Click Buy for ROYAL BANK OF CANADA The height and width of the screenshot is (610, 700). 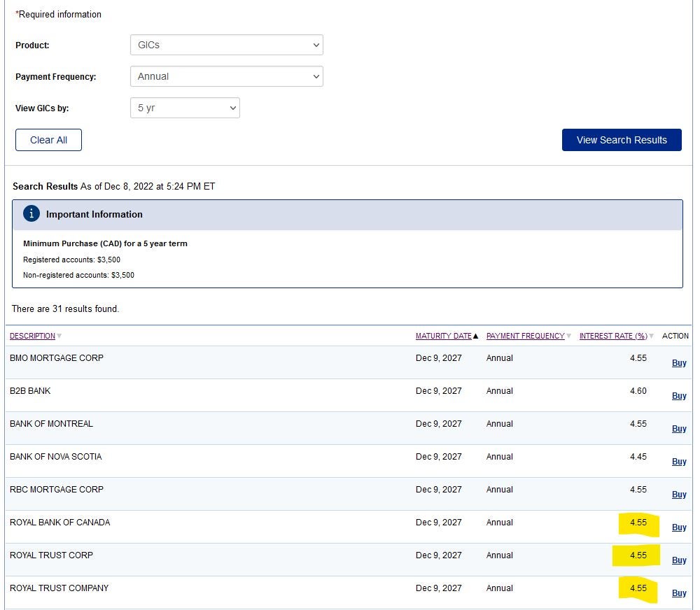tap(678, 527)
